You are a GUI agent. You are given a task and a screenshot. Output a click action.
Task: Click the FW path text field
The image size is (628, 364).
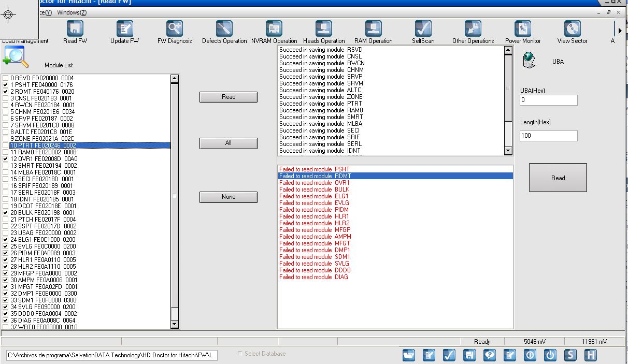click(x=112, y=355)
